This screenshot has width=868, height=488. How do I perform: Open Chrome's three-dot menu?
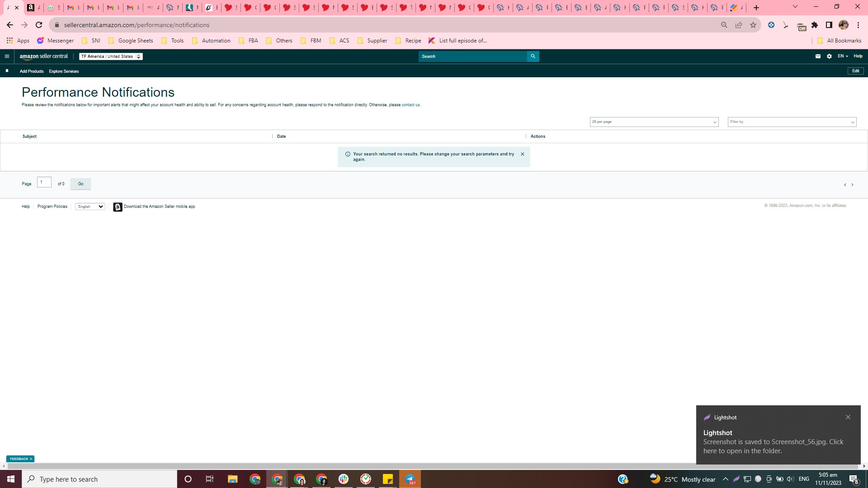point(858,25)
